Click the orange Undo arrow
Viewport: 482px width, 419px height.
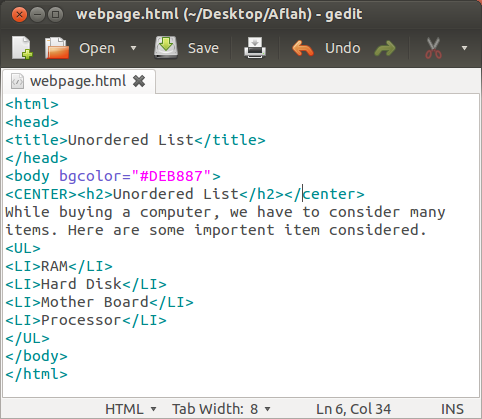click(303, 48)
